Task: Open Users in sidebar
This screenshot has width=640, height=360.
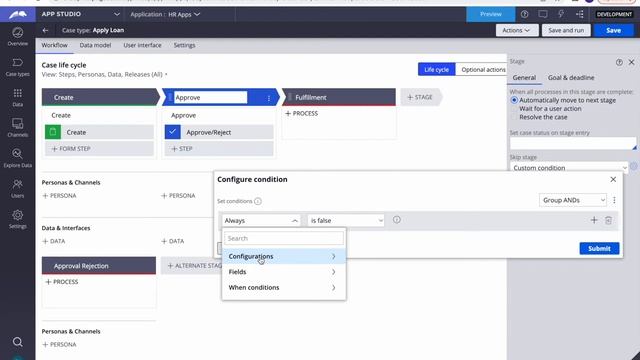Action: tap(18, 188)
